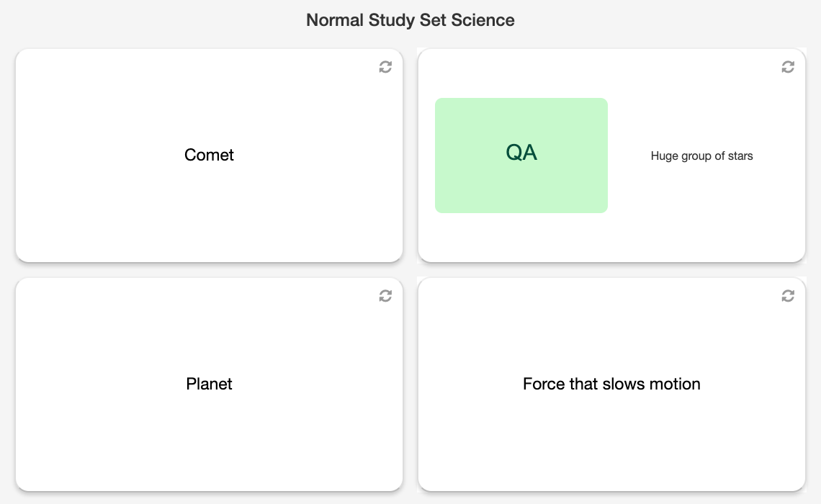Select the Huge group of stars flashcard
The width and height of the screenshot is (821, 504).
click(611, 156)
